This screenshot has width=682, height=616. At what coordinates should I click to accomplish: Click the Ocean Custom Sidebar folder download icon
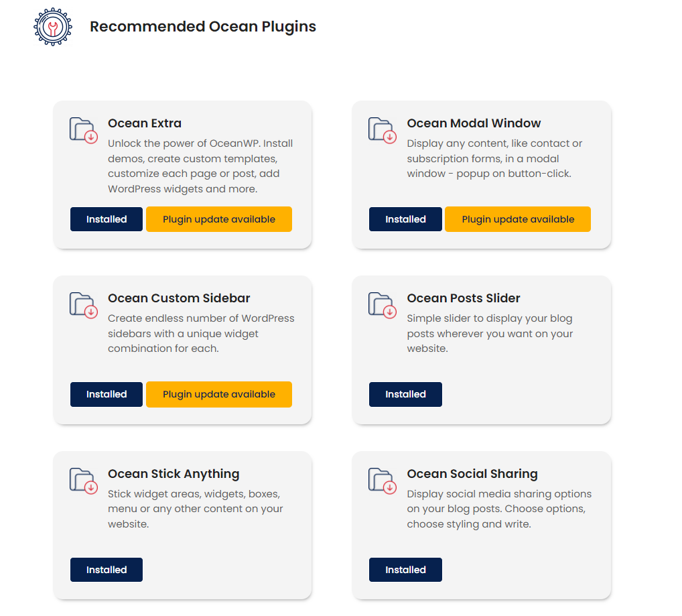point(84,306)
